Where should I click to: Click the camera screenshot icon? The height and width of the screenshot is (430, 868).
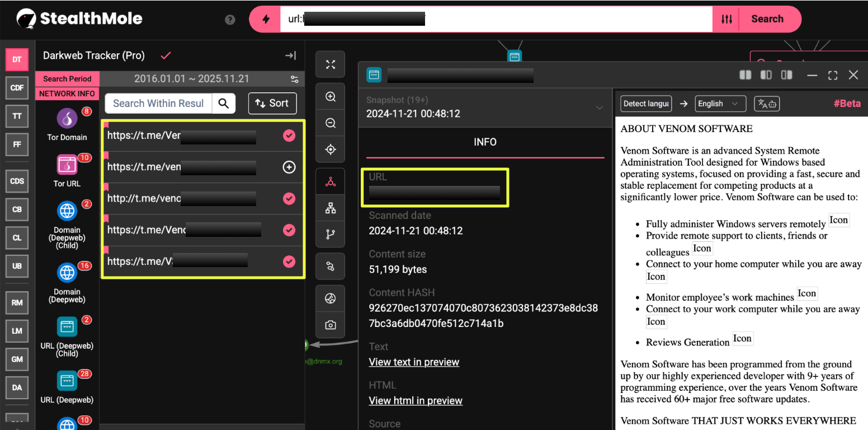coord(331,325)
